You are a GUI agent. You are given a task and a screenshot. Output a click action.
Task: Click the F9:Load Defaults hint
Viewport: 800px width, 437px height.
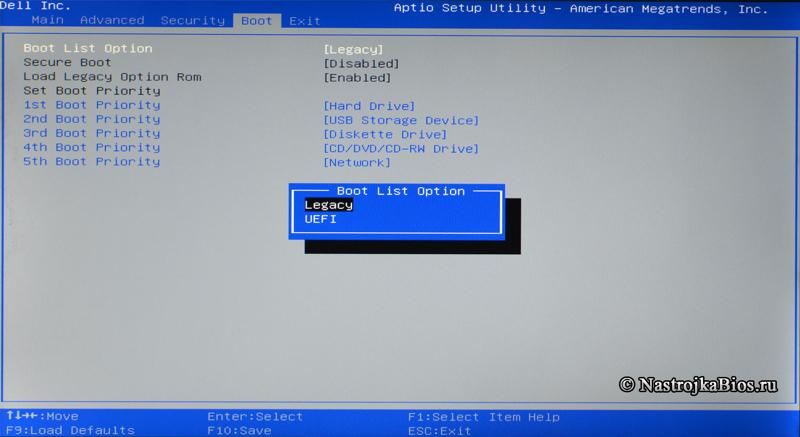point(70,430)
